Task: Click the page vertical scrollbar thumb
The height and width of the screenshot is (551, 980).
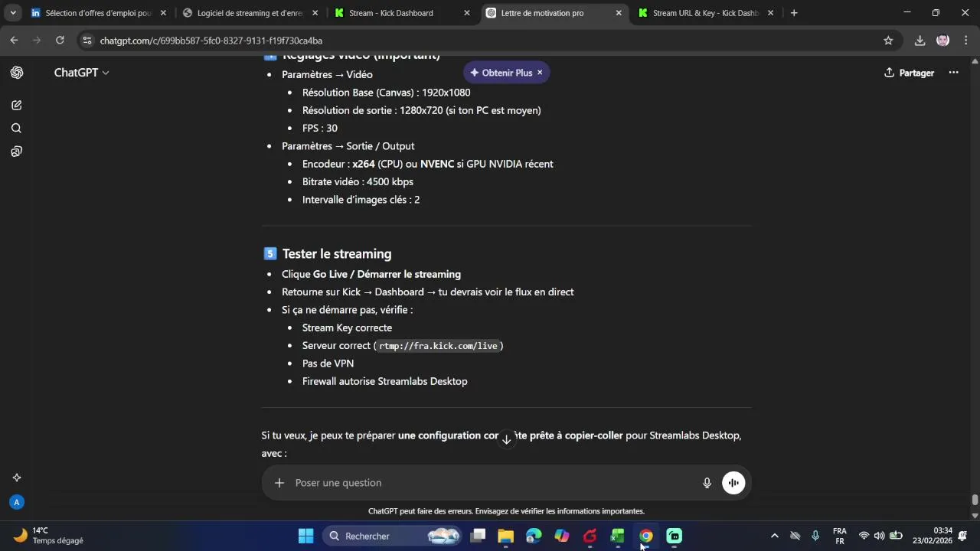Action: tap(975, 500)
